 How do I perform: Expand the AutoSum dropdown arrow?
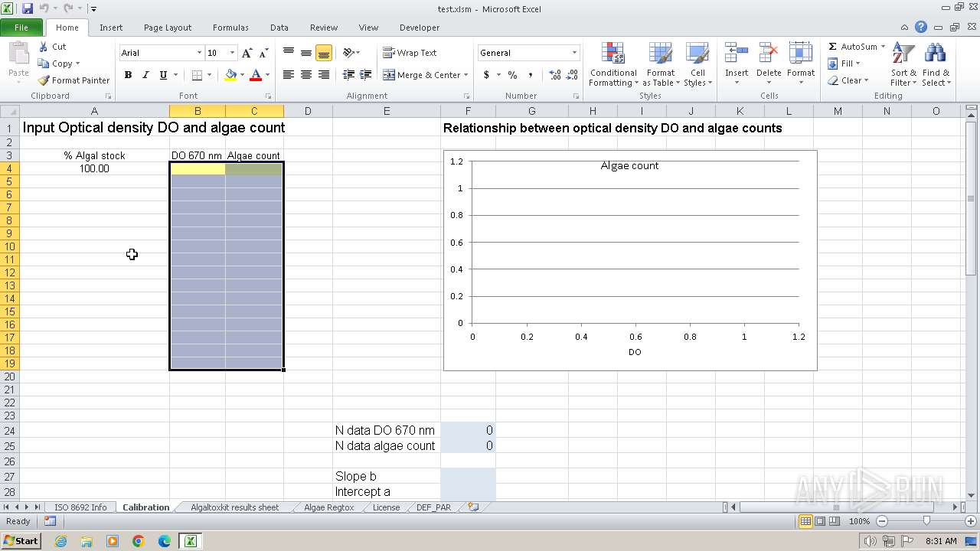pos(883,47)
